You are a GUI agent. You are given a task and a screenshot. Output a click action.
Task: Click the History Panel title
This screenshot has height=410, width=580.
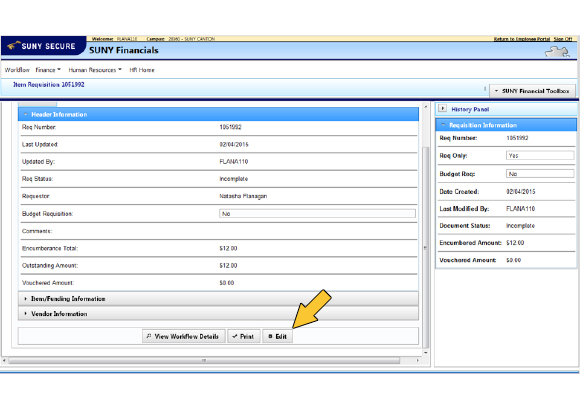click(x=470, y=109)
